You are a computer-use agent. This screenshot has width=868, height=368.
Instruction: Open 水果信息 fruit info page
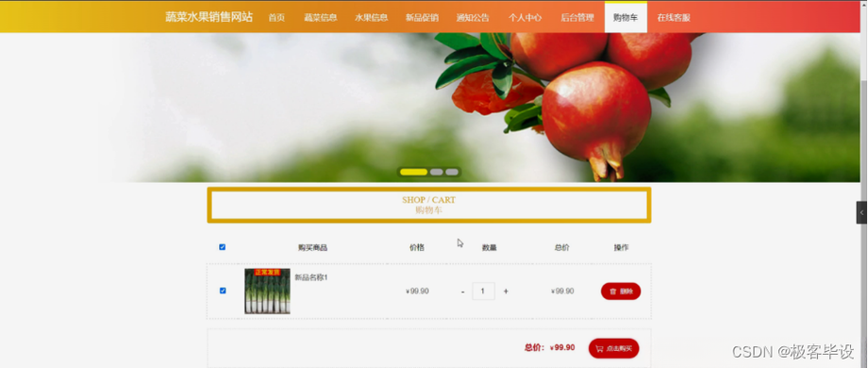pos(372,18)
